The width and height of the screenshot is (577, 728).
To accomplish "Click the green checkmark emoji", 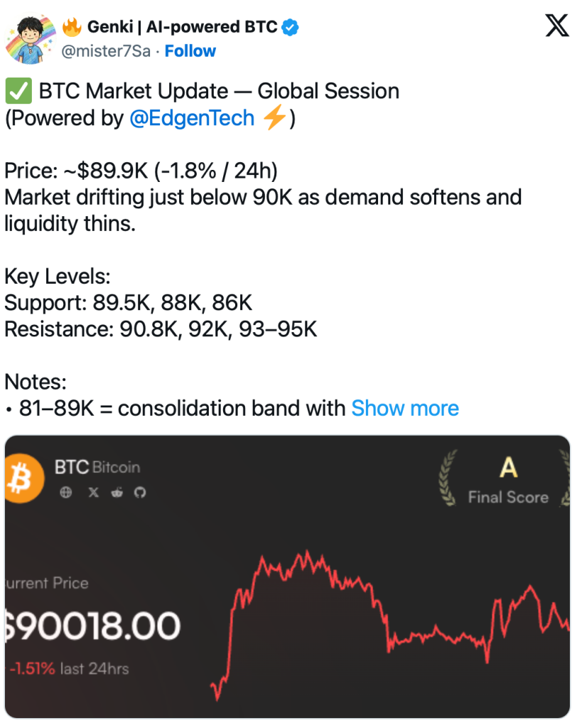I will [17, 92].
